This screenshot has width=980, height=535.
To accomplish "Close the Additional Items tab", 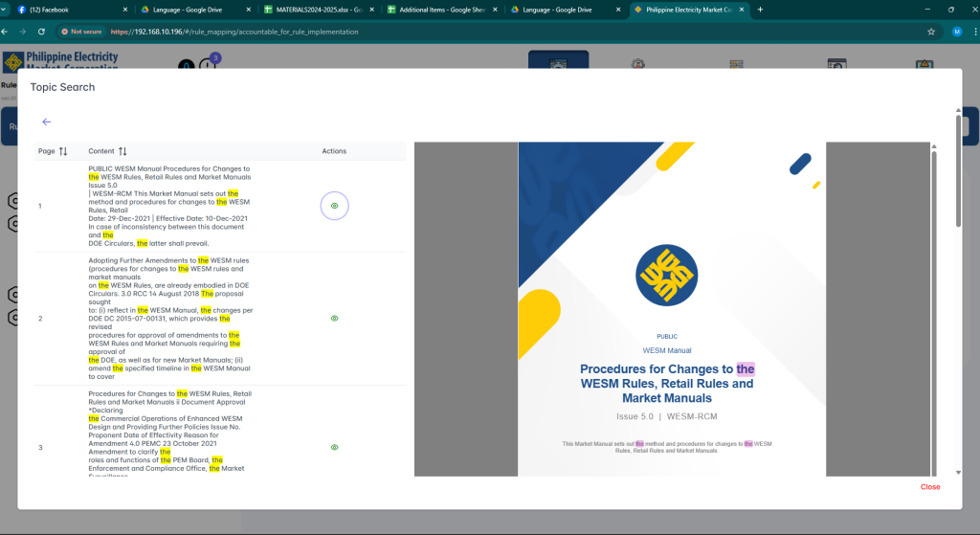I will (x=495, y=10).
